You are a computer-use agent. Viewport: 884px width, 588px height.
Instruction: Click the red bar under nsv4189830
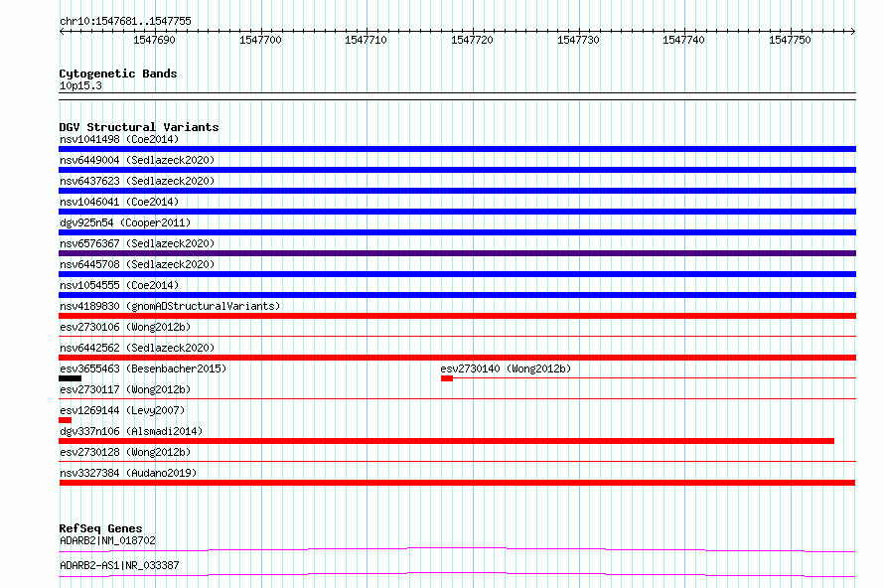click(457, 316)
